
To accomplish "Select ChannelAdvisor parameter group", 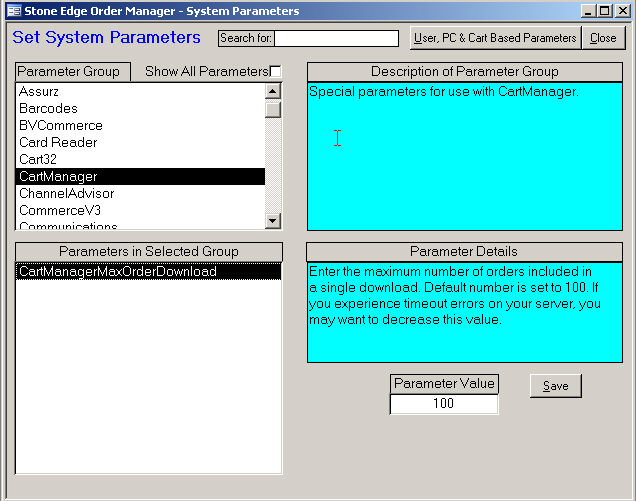I will coord(140,194).
